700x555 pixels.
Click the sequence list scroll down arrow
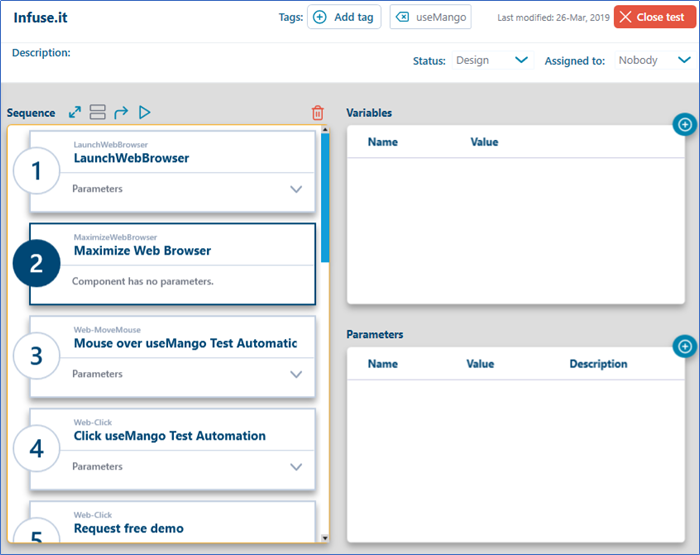pos(325,538)
